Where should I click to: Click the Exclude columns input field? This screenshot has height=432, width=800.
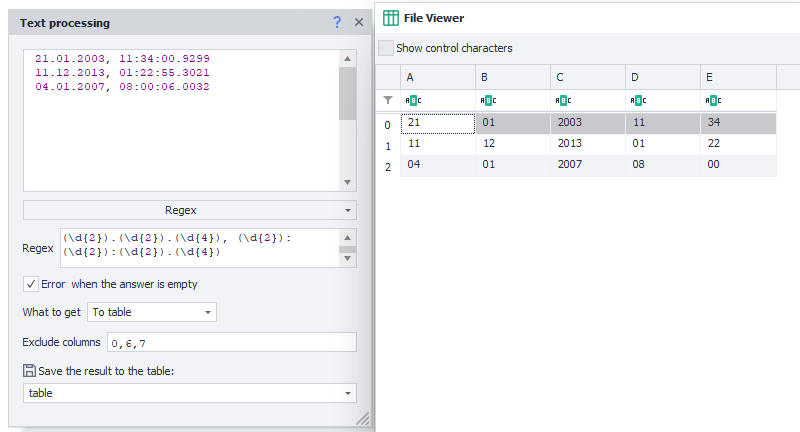230,342
